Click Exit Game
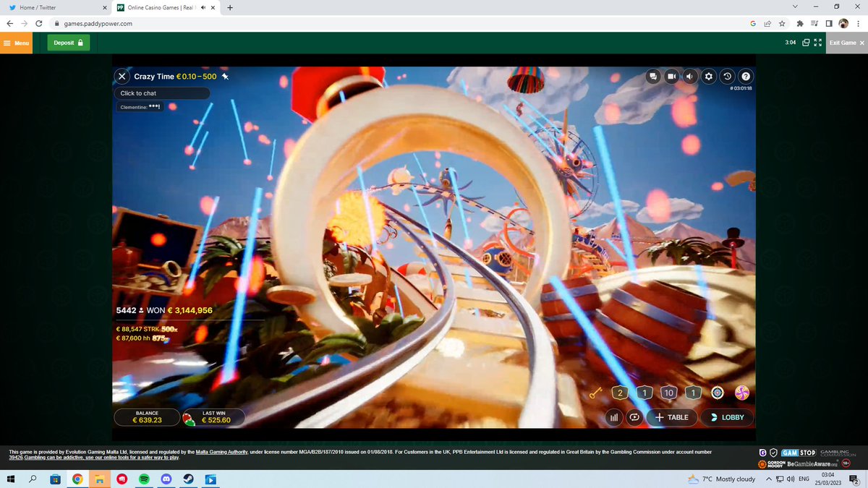Image resolution: width=868 pixels, height=488 pixels. (846, 43)
